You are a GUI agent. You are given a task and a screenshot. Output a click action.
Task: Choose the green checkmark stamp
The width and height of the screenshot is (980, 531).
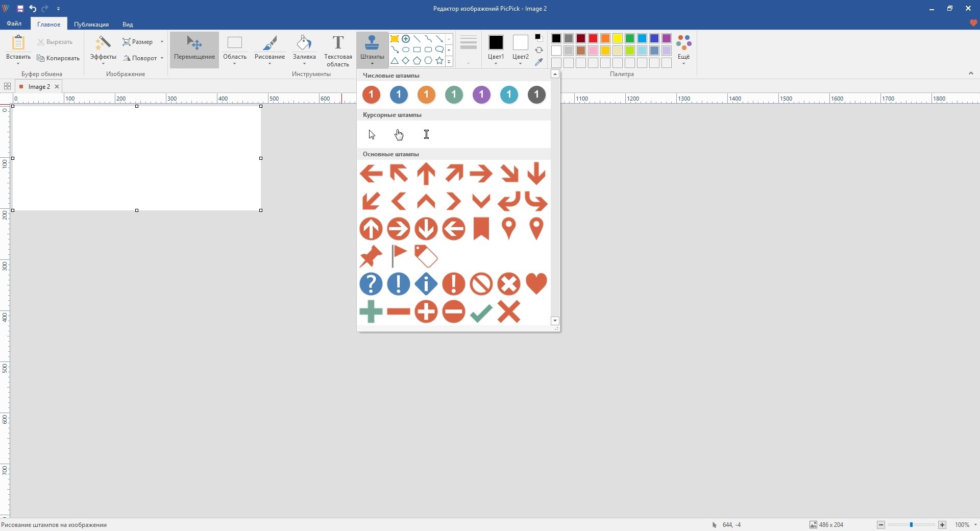(481, 312)
